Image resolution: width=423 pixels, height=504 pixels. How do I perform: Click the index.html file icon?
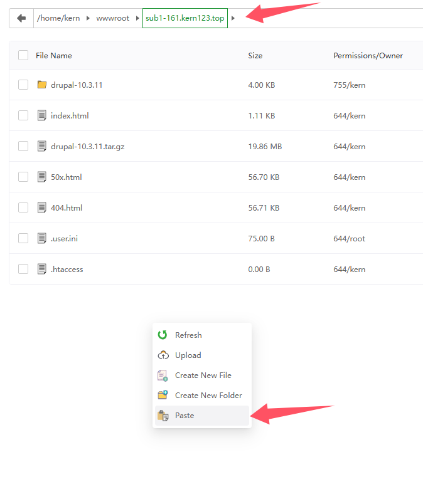[42, 115]
